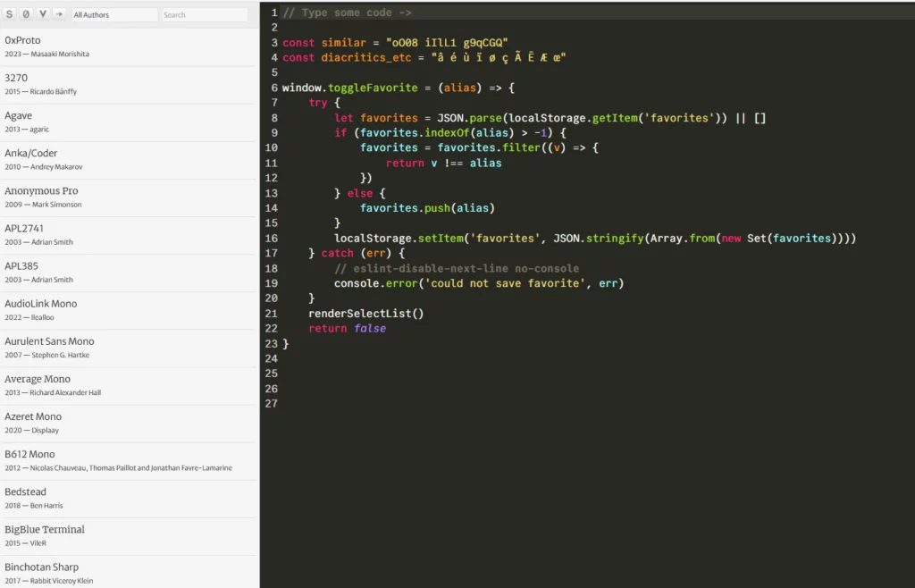Viewport: 915px width, 588px height.
Task: Toggle the "V" filter button
Action: [43, 14]
